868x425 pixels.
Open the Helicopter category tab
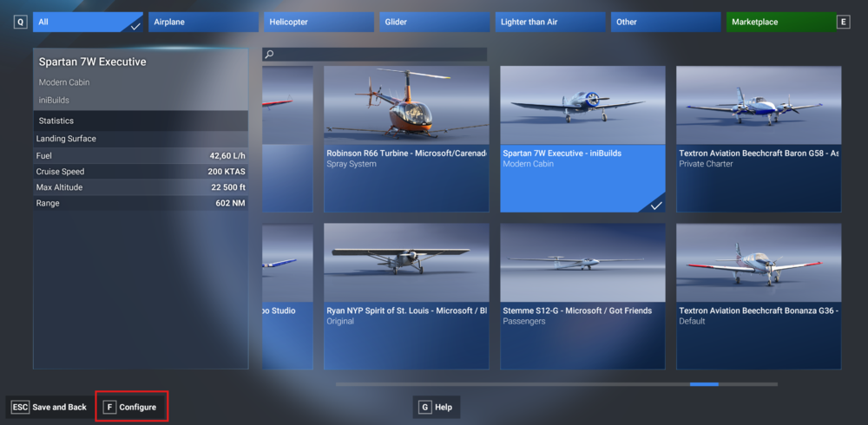click(x=318, y=22)
